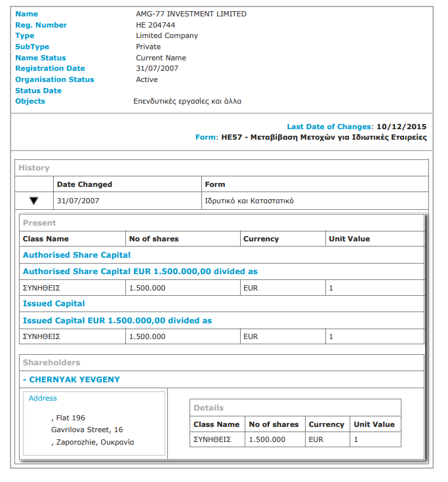This screenshot has height=482, width=448.
Task: Click the Details table header
Action: (209, 408)
